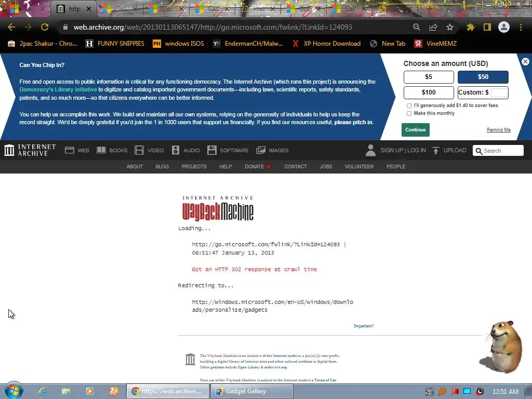
Task: Click SIGN UP | LOG IN
Action: (403, 150)
